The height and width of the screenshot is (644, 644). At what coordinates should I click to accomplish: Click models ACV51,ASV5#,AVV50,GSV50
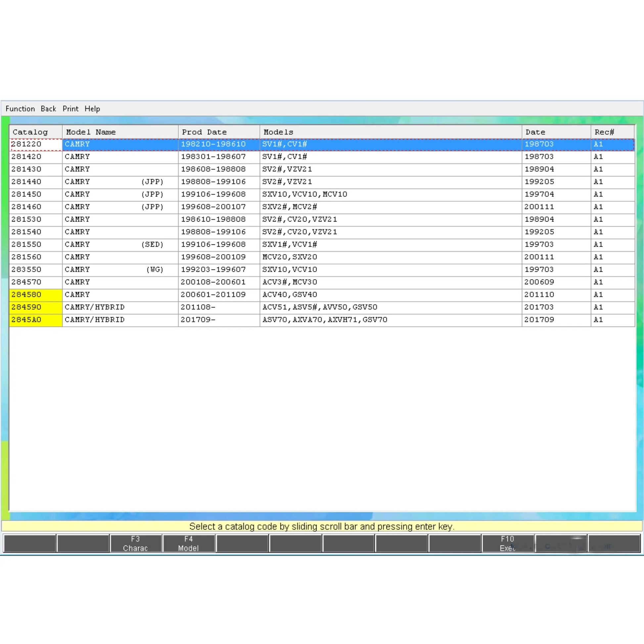click(x=320, y=307)
